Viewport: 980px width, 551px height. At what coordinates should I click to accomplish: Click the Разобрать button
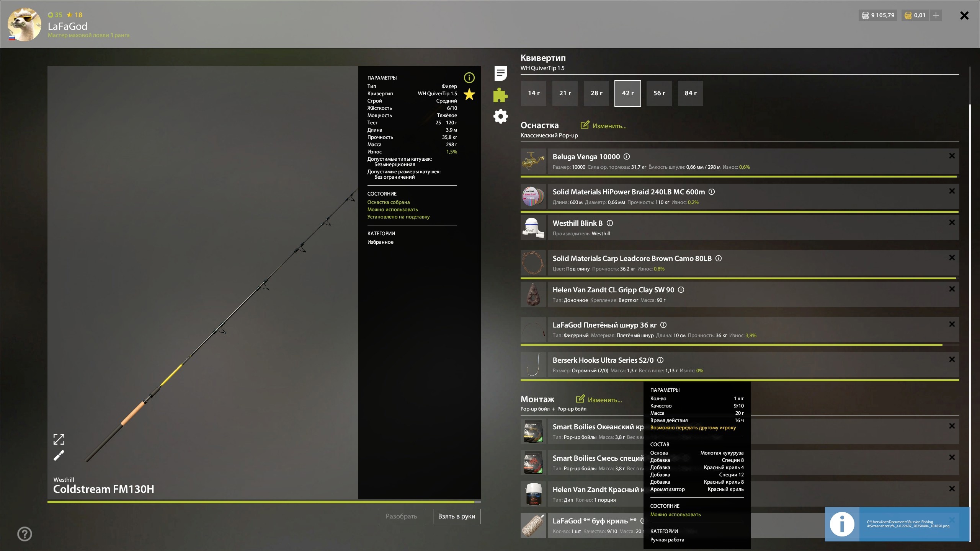(401, 517)
